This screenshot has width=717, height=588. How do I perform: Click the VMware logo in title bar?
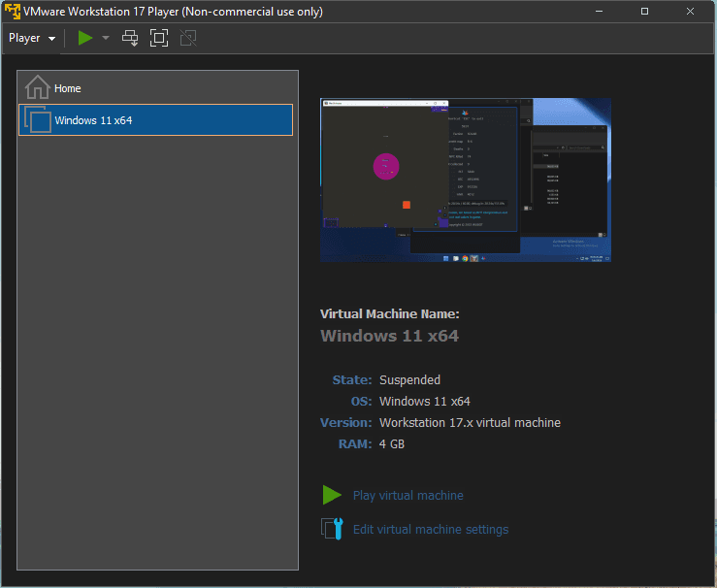pyautogui.click(x=13, y=11)
